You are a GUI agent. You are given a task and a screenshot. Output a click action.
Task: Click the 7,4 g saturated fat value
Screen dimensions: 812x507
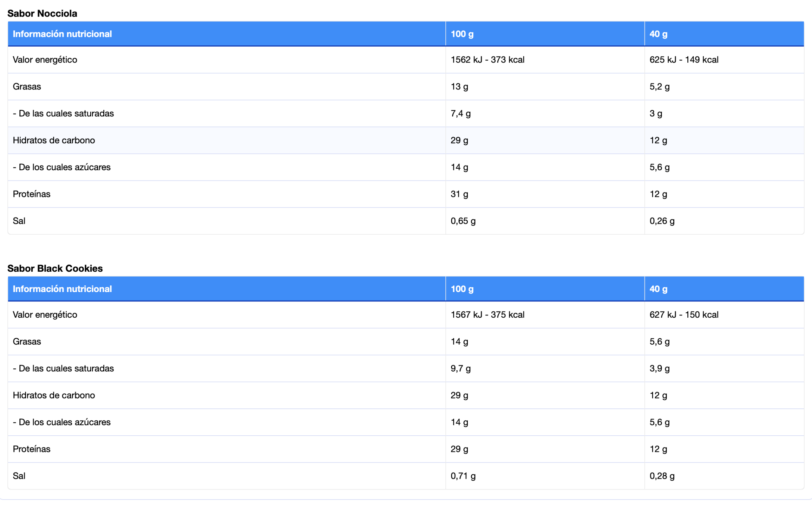point(461,113)
